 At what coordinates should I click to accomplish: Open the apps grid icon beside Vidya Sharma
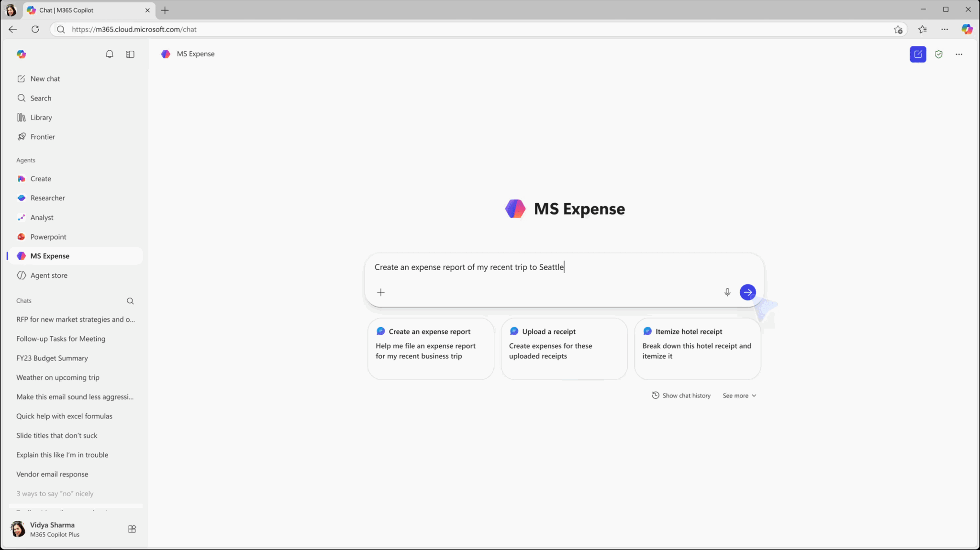coord(132,529)
